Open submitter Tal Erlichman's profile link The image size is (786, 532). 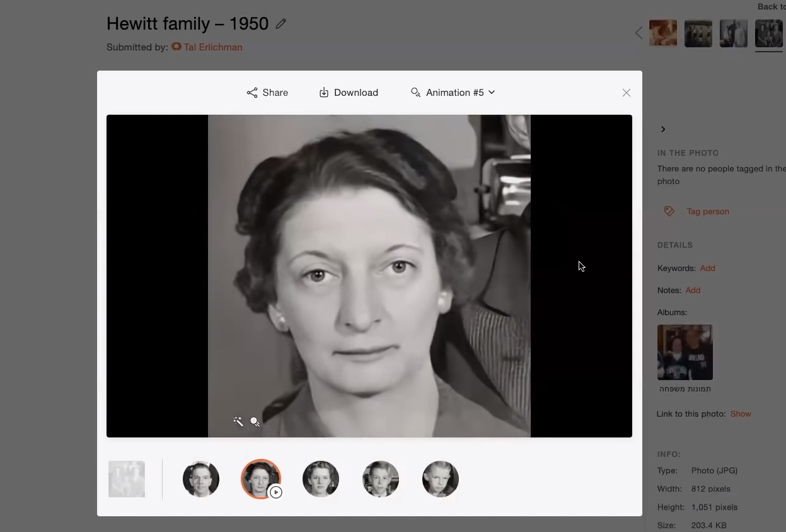pos(212,47)
